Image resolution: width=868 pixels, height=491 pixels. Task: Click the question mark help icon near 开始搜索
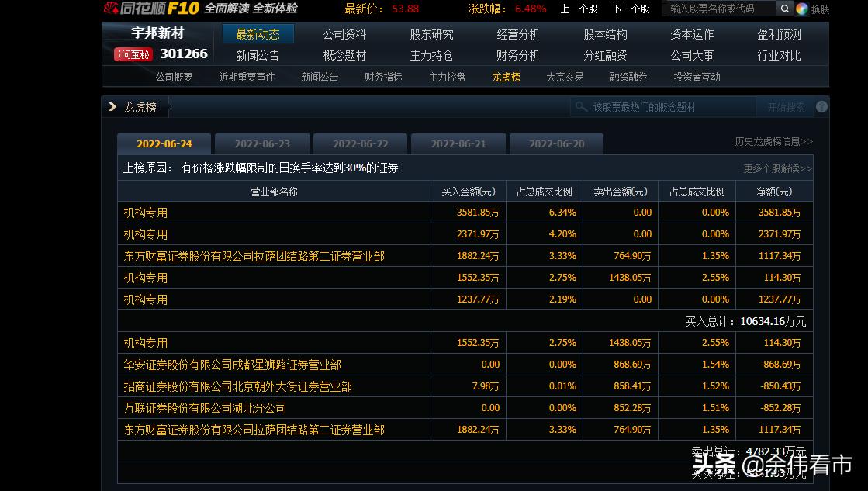821,106
